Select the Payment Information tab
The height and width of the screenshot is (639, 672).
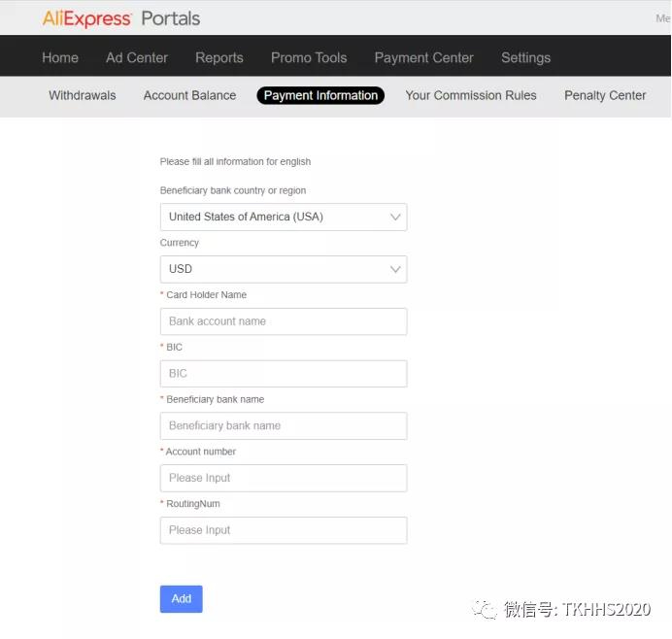click(320, 95)
